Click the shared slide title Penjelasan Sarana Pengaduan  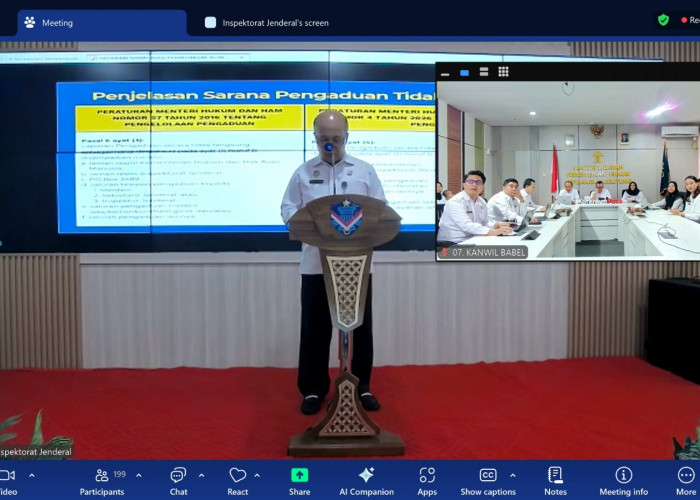263,95
